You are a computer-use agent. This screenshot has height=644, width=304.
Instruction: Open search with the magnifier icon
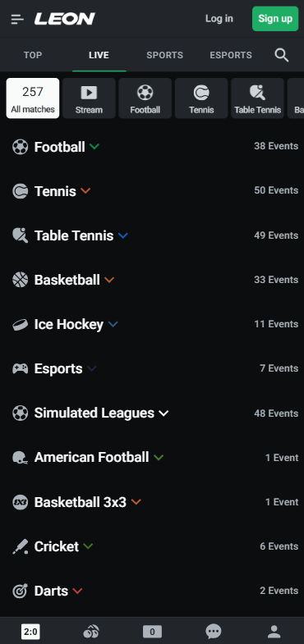point(281,55)
